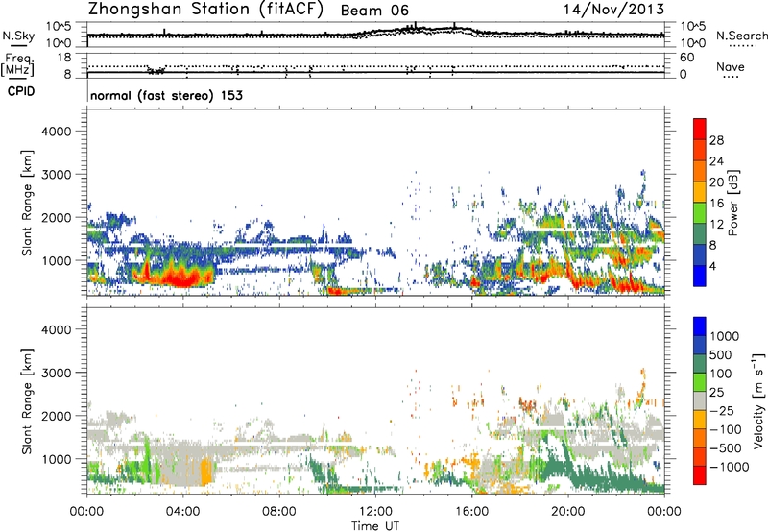
Task: Click the Zhongshan Station (fitACF) title
Action: pyautogui.click(x=205, y=10)
